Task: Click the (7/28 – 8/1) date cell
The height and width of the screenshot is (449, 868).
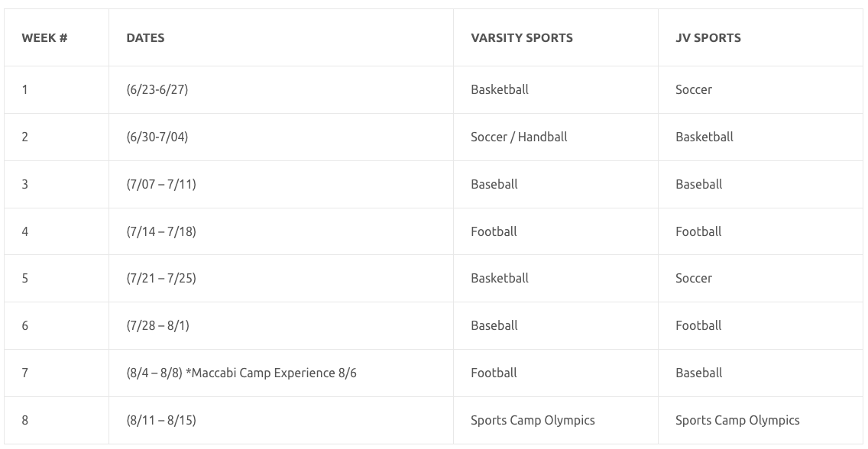Action: (157, 326)
